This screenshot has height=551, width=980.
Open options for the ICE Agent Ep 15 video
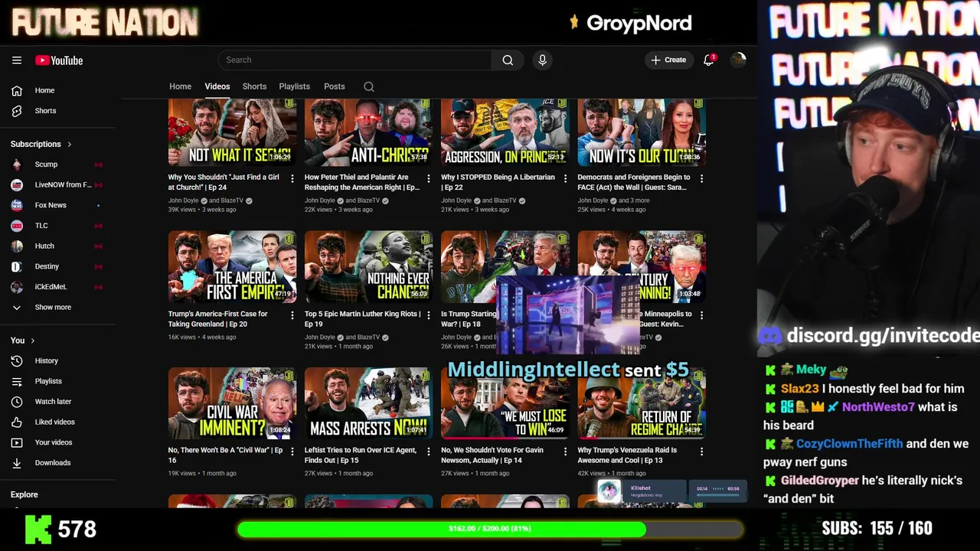428,452
